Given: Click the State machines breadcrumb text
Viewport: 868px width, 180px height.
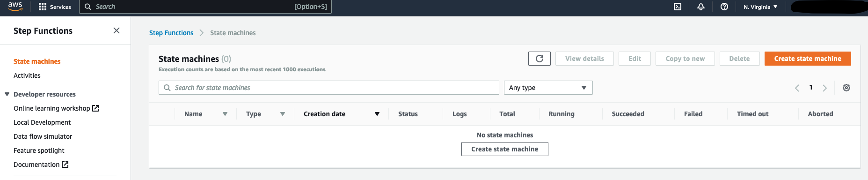Looking at the screenshot, I should [233, 33].
